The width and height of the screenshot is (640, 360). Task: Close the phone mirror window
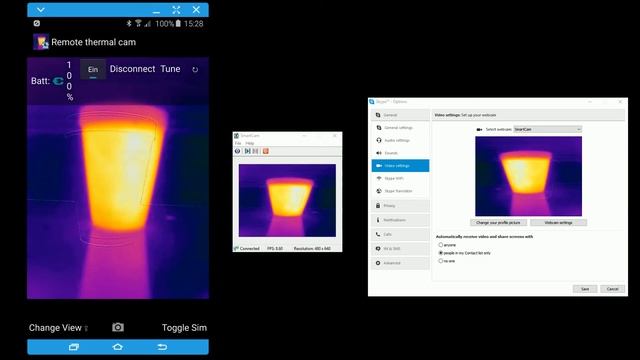(196, 9)
